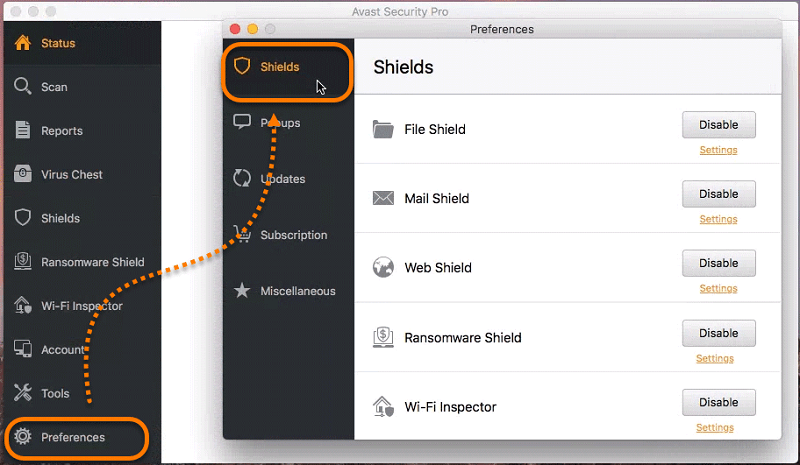Select the Wi-Fi Inspector sidebar icon
Viewport: 800px width, 465px height.
pos(22,305)
